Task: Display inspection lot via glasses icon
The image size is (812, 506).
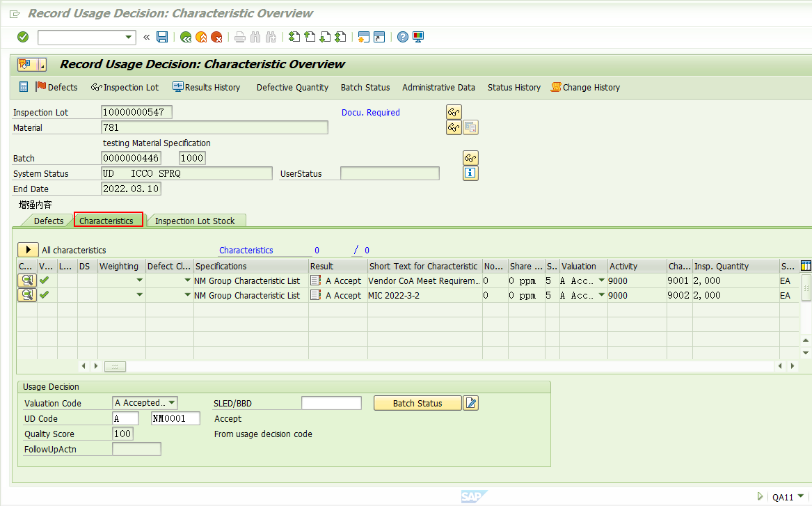Action: 454,112
